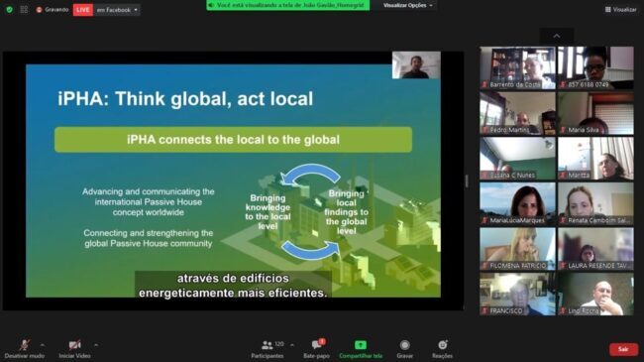Click the muted mic icon on Maria Silva's tile

(563, 130)
